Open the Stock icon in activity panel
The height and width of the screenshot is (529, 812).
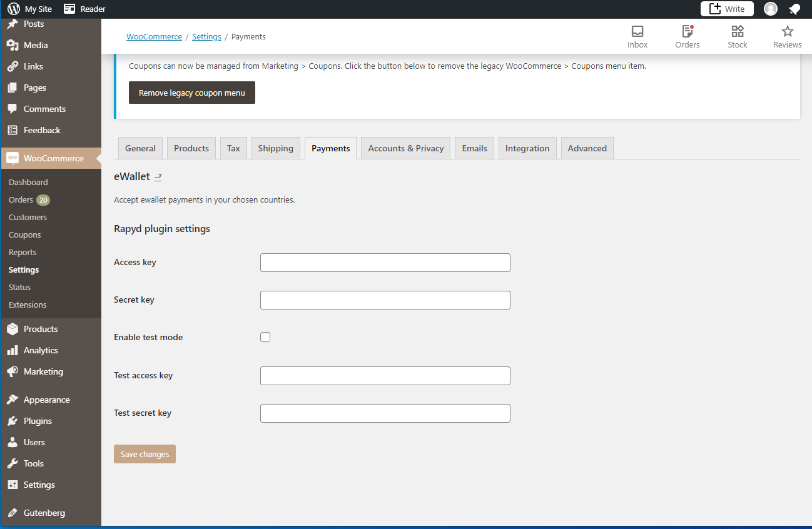point(738,31)
